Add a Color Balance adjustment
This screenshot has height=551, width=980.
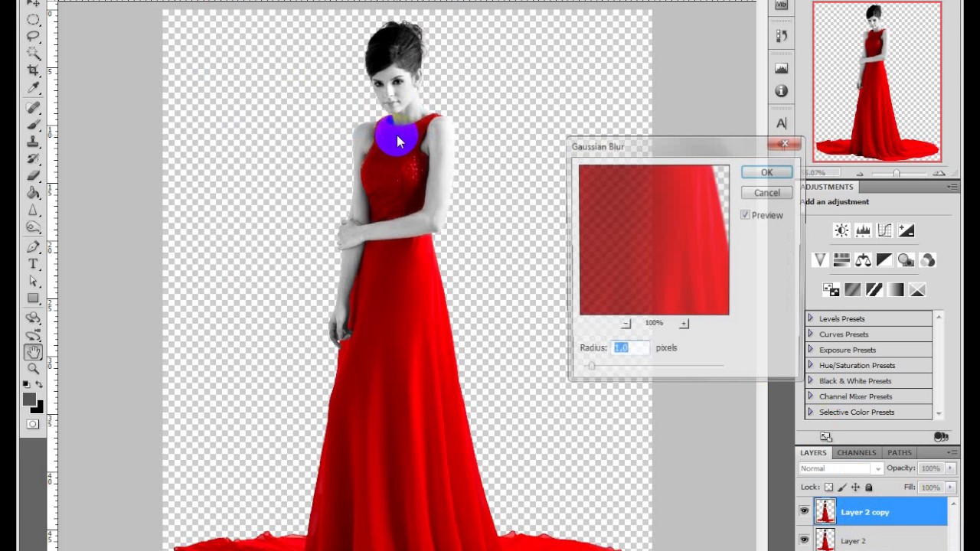[x=863, y=260]
